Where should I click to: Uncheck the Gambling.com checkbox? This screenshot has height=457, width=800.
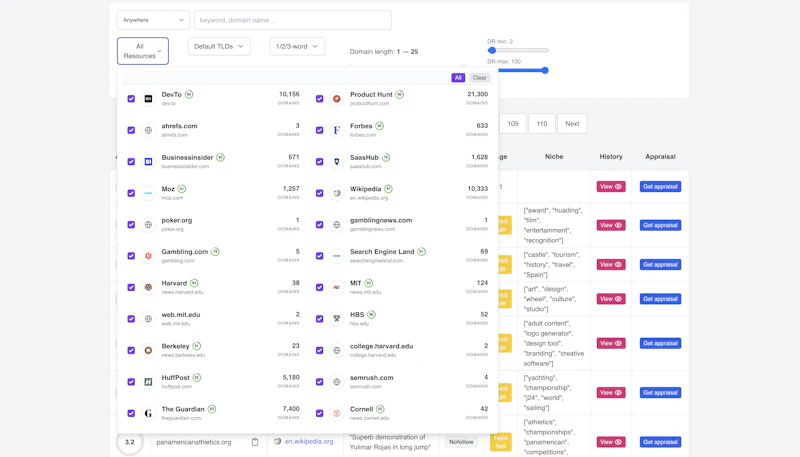pos(131,256)
